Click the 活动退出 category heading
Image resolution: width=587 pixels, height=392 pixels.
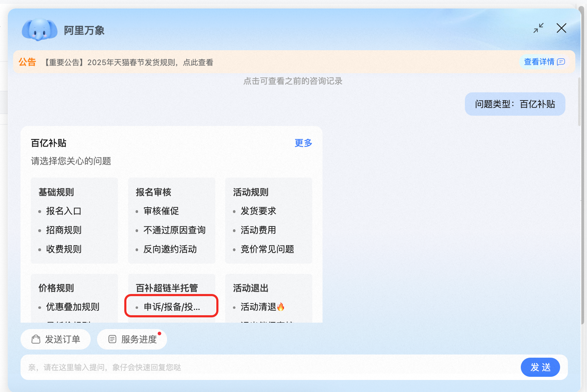[x=251, y=288]
